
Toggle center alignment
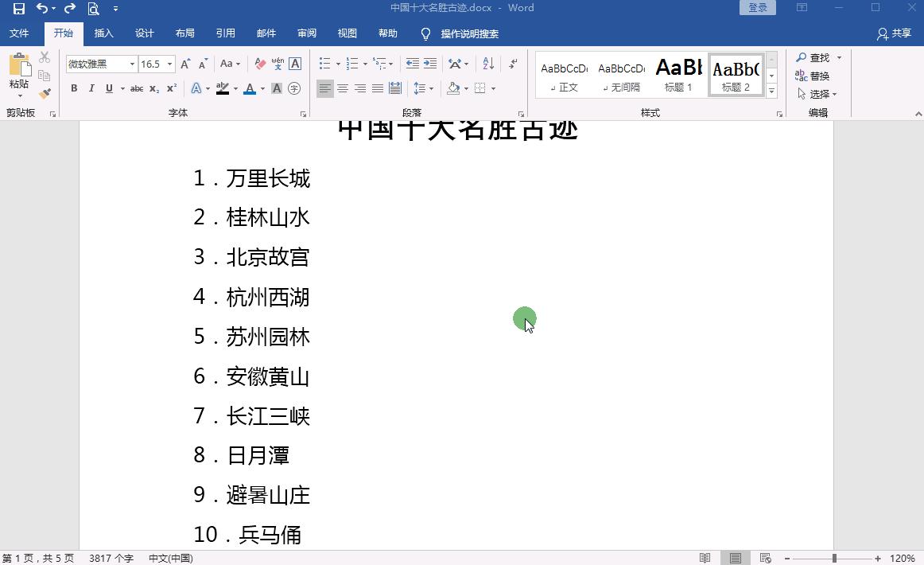[x=342, y=88]
